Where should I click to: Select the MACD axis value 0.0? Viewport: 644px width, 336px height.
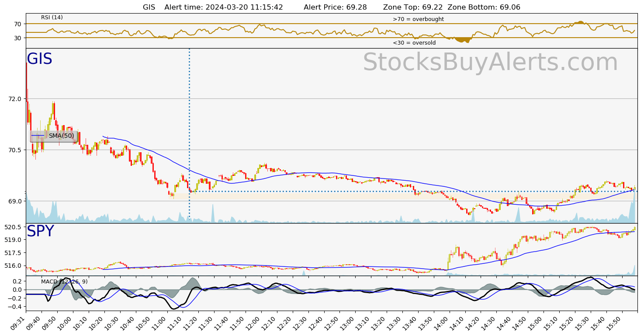[x=17, y=290]
